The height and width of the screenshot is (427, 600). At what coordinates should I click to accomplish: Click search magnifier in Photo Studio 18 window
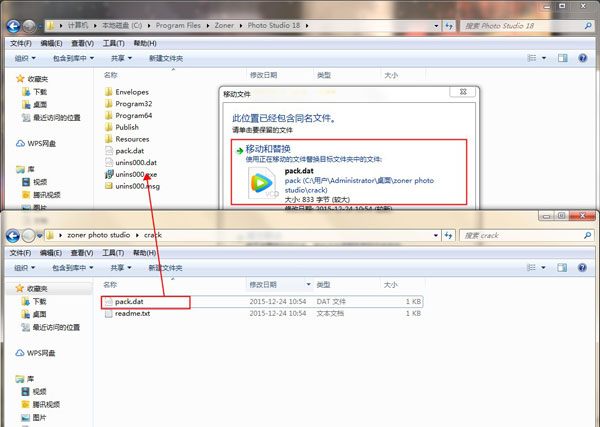click(x=588, y=26)
